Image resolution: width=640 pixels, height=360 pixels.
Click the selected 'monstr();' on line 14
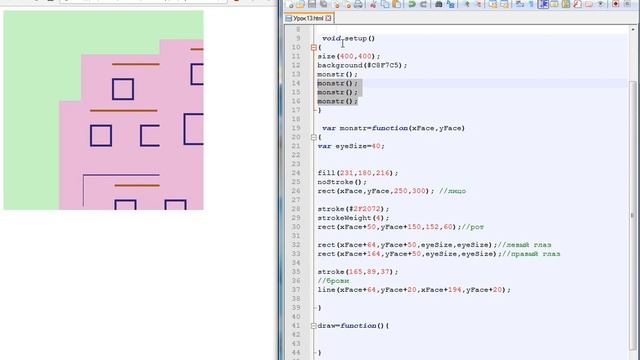click(338, 83)
